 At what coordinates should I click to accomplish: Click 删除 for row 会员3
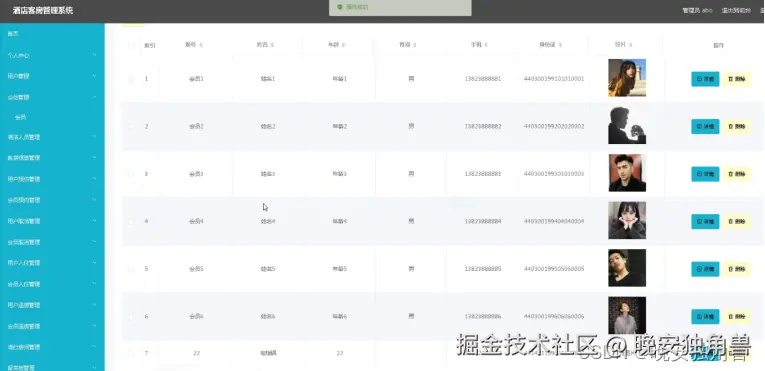click(736, 174)
